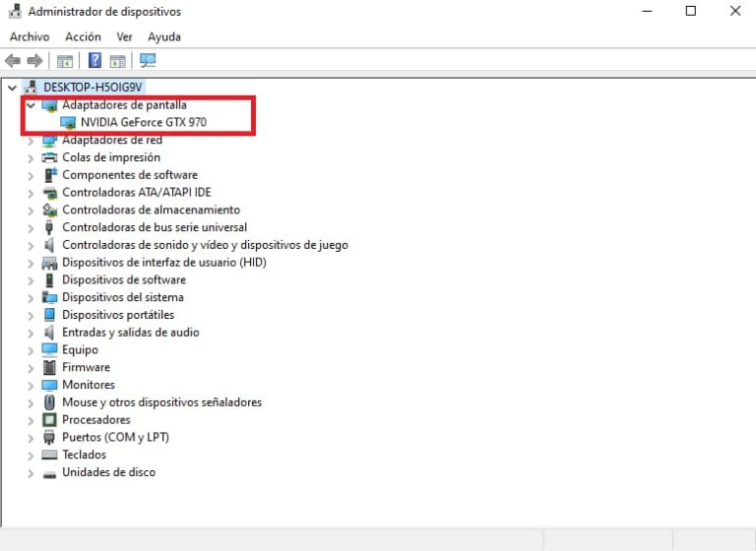756x551 pixels.
Task: Open the Ayuda menu
Action: pyautogui.click(x=164, y=36)
